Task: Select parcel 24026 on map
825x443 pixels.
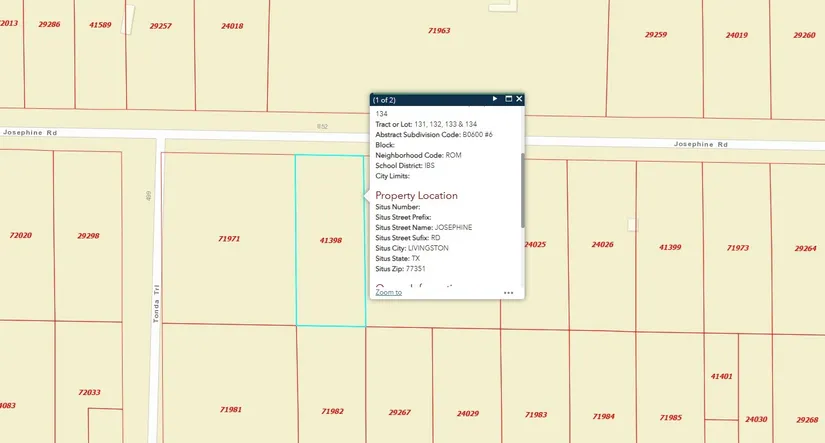Action: point(602,244)
